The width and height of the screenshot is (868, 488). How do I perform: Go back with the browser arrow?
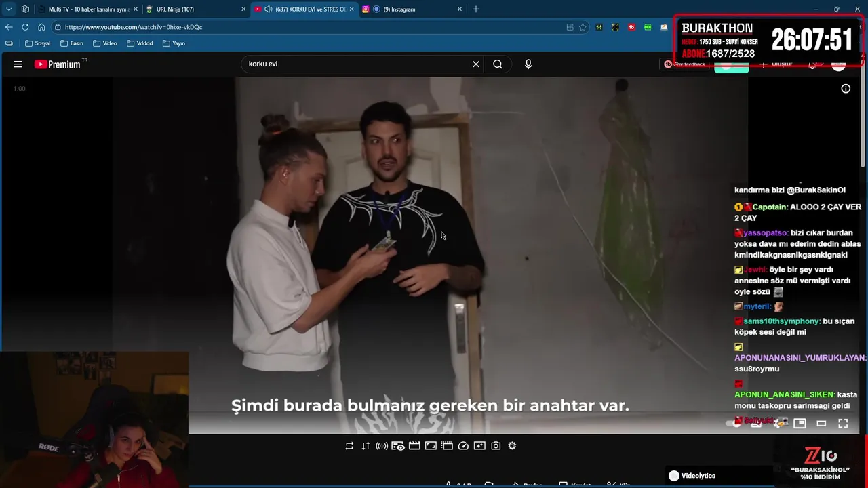click(9, 27)
